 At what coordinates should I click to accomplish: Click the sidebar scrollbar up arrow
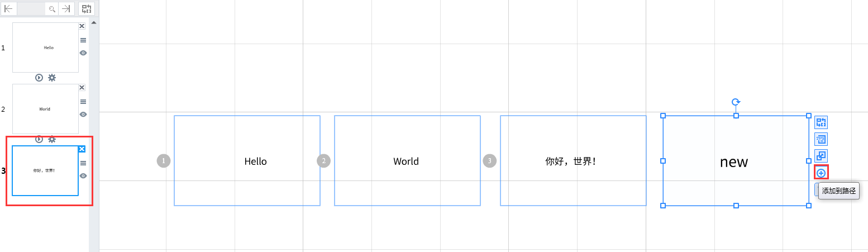[94, 23]
